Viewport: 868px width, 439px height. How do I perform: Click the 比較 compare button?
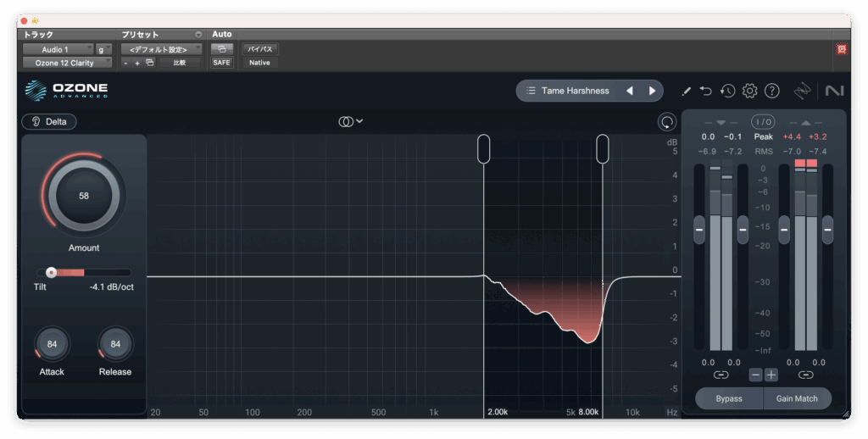point(180,63)
